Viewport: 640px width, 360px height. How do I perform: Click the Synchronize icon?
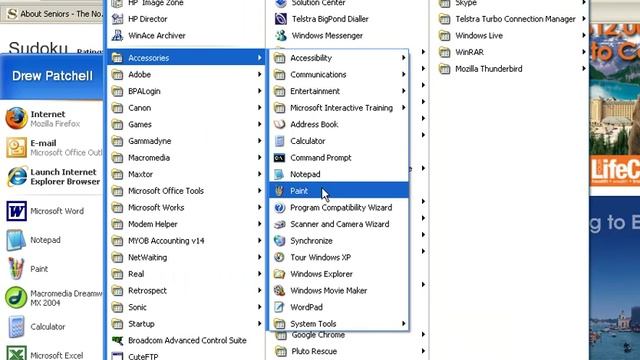click(x=280, y=241)
